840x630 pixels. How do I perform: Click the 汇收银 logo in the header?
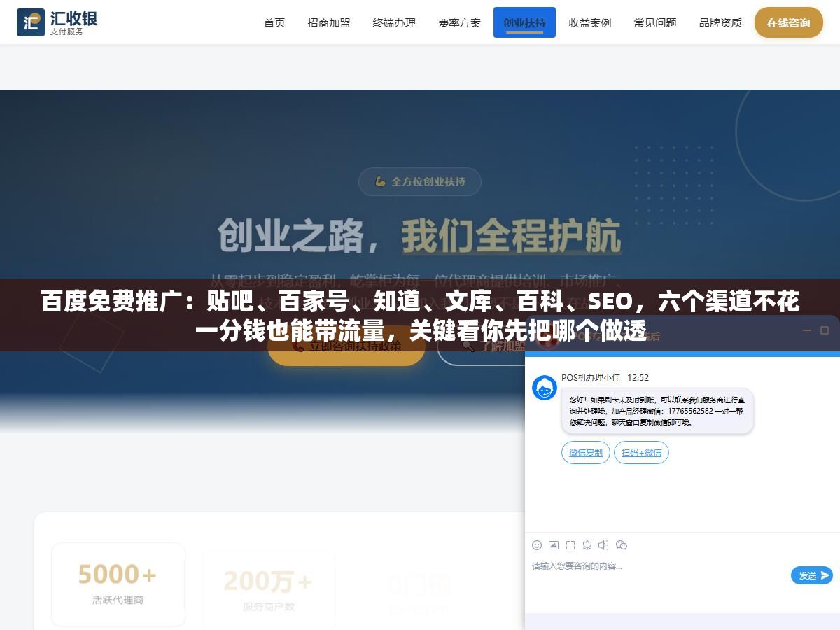click(57, 22)
